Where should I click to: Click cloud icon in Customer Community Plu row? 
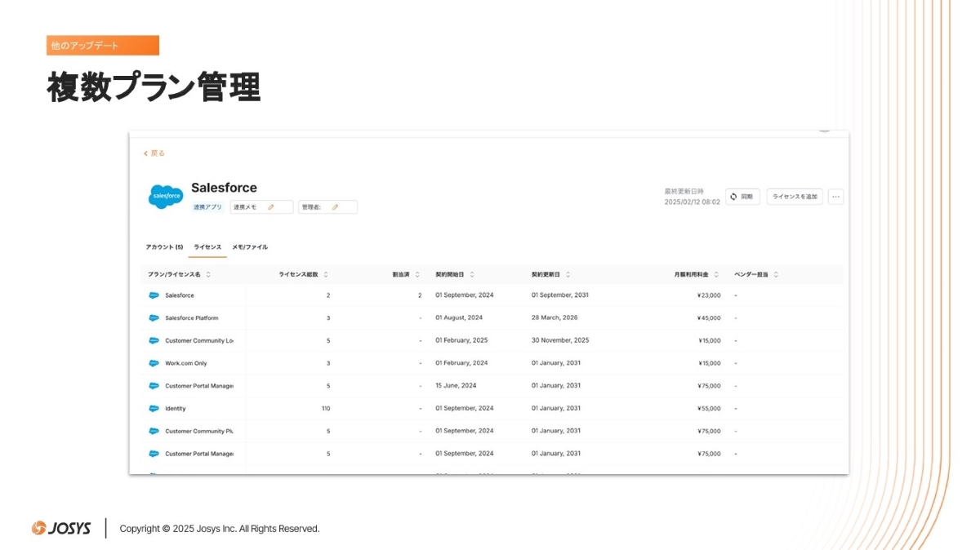(x=154, y=431)
